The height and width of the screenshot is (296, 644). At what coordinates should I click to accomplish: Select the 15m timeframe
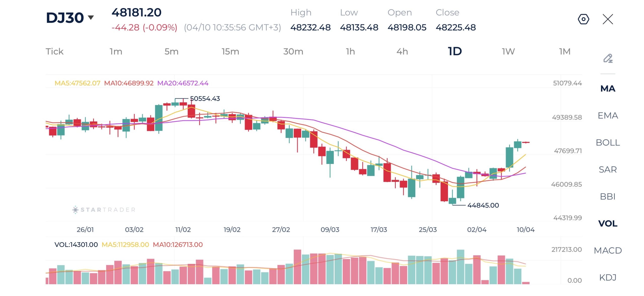tap(230, 52)
